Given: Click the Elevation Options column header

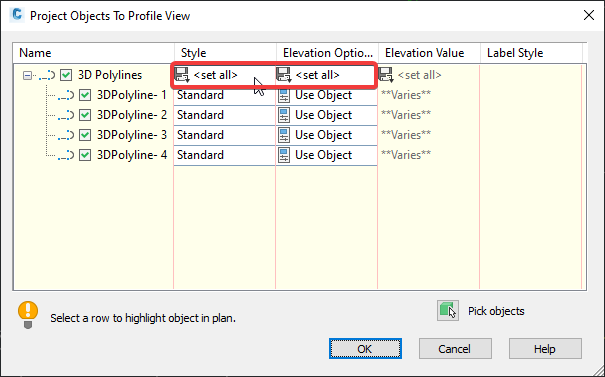Looking at the screenshot, I should click(x=327, y=53).
